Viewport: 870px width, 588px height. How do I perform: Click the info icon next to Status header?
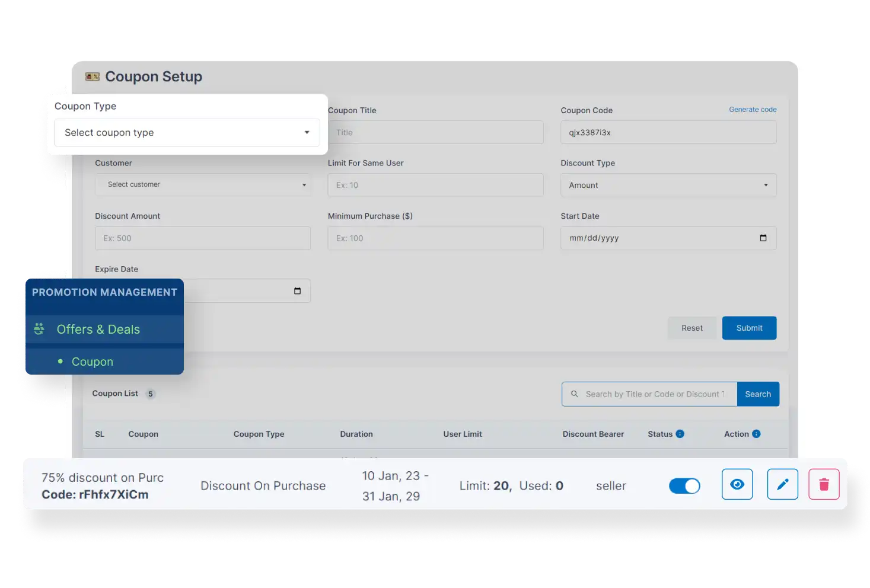(x=680, y=433)
